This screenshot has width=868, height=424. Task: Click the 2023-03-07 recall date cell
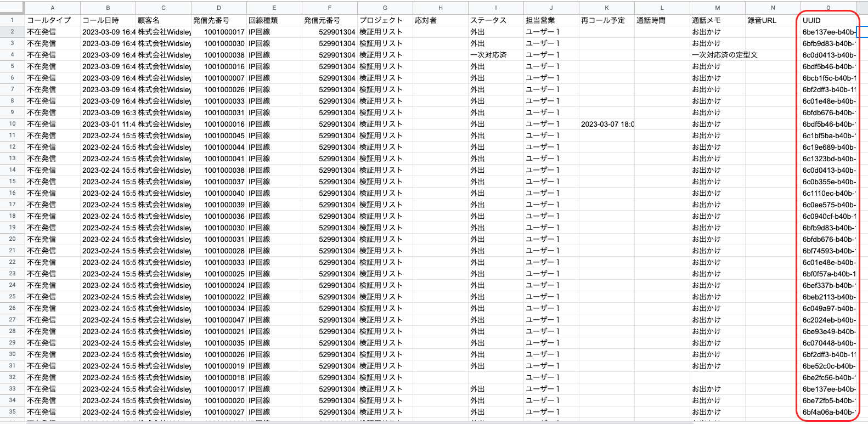(x=607, y=125)
